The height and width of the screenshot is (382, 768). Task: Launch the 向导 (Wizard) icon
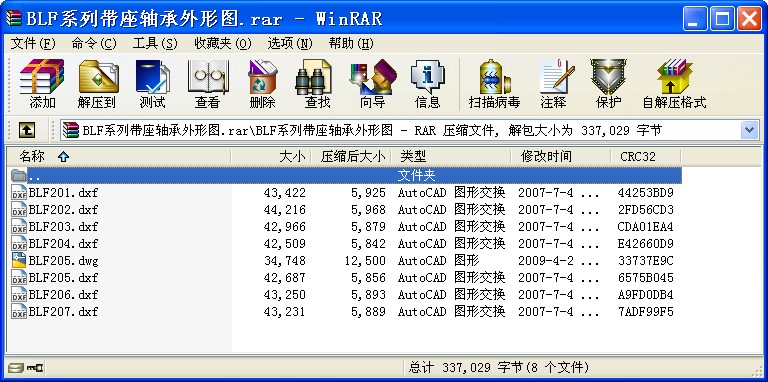[x=372, y=84]
